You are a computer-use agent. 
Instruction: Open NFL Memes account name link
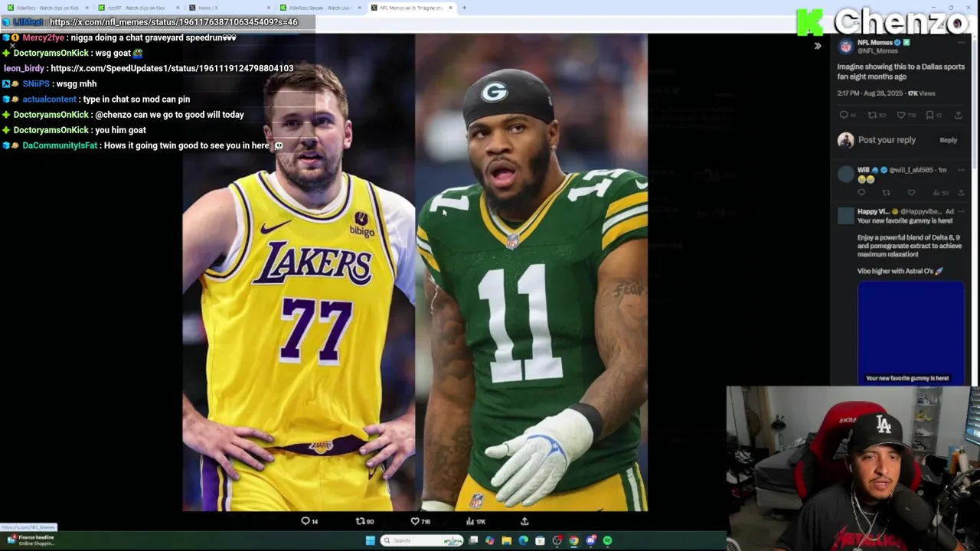pyautogui.click(x=875, y=43)
